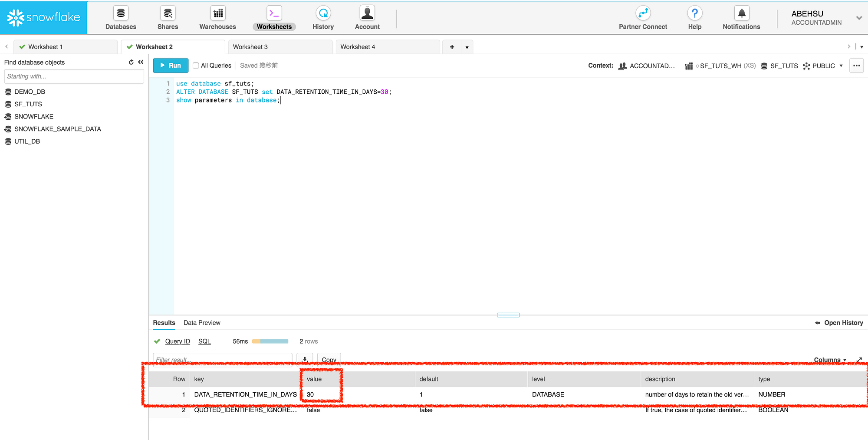This screenshot has height=440, width=868.
Task: Open the Query ID link
Action: coord(178,341)
